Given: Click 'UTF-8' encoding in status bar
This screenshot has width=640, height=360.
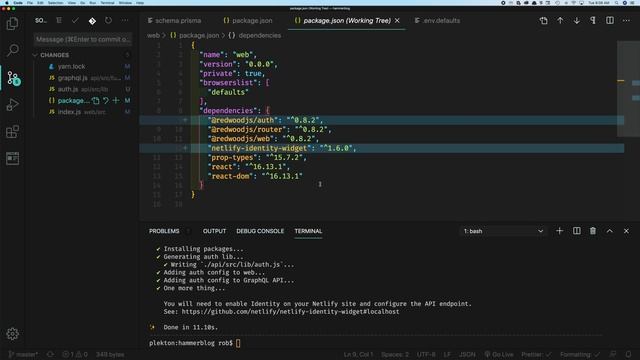Looking at the screenshot, I should point(426,354).
